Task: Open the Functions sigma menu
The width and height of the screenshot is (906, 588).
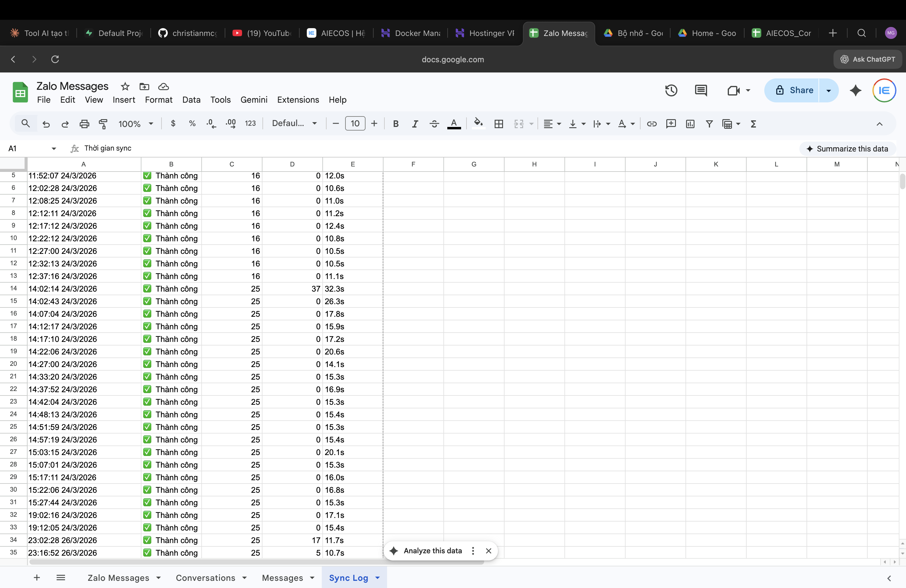Action: (753, 124)
